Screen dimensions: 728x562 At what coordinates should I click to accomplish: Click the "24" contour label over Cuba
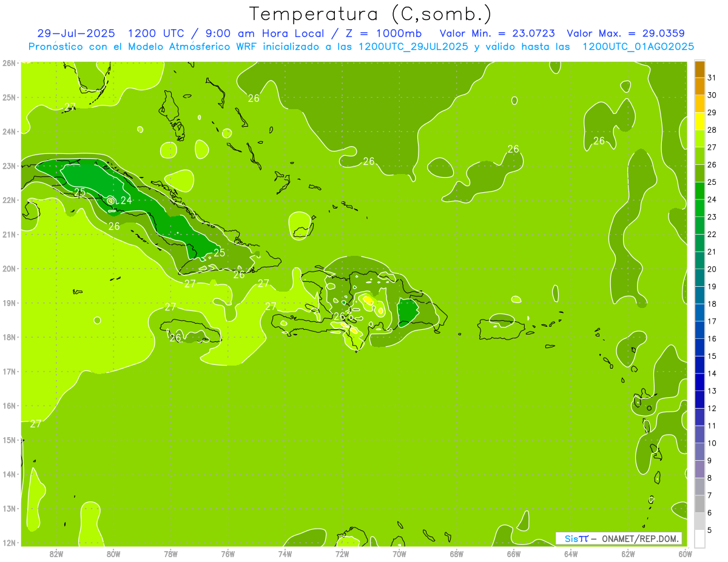126,201
